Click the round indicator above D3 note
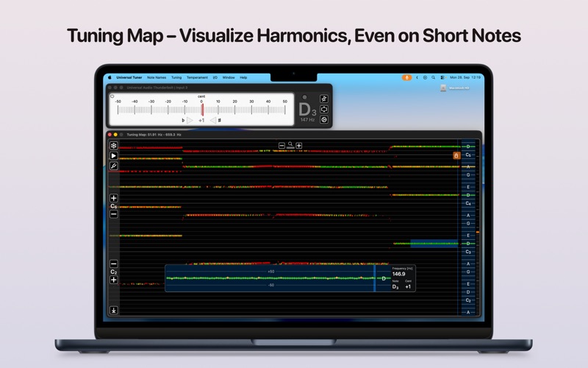 point(304,97)
